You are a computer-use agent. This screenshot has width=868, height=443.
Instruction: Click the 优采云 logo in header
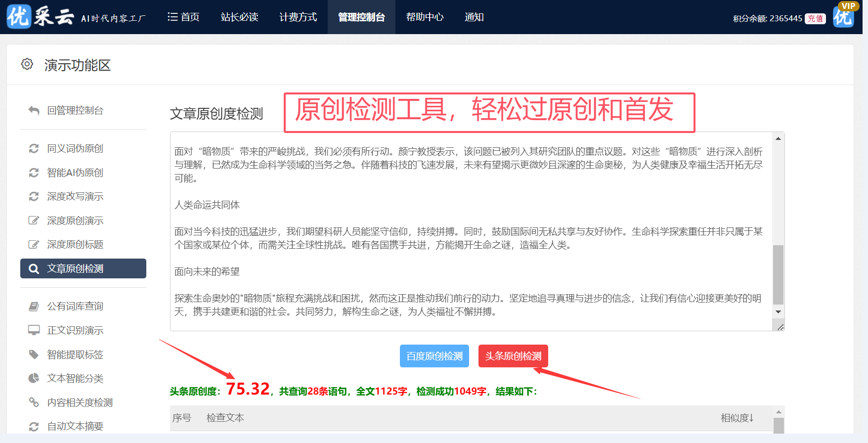[41, 17]
